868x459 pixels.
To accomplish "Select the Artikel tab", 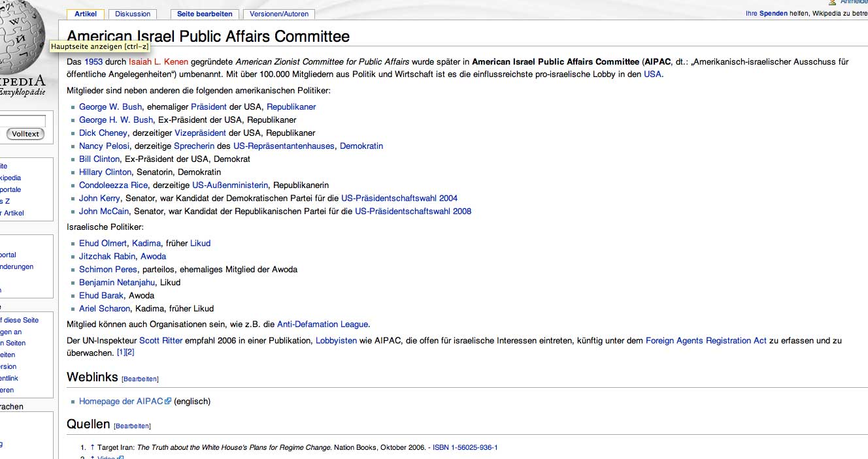I will tap(85, 14).
